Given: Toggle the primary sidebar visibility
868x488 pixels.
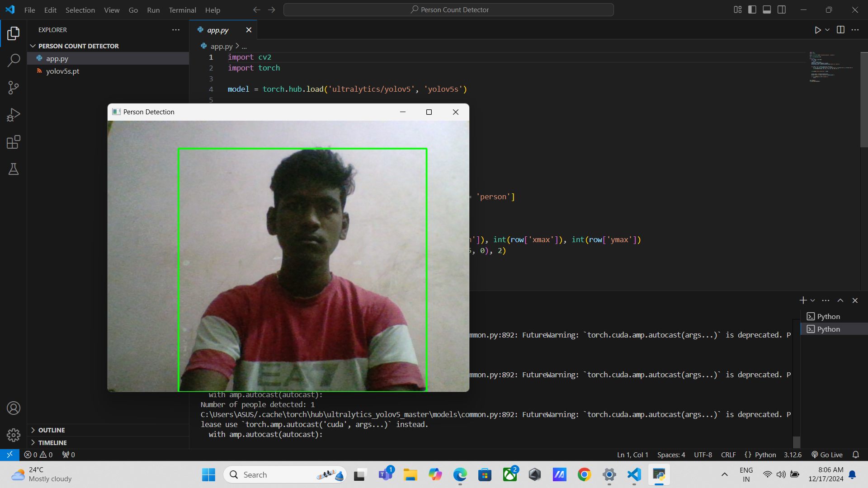Looking at the screenshot, I should pos(752,9).
